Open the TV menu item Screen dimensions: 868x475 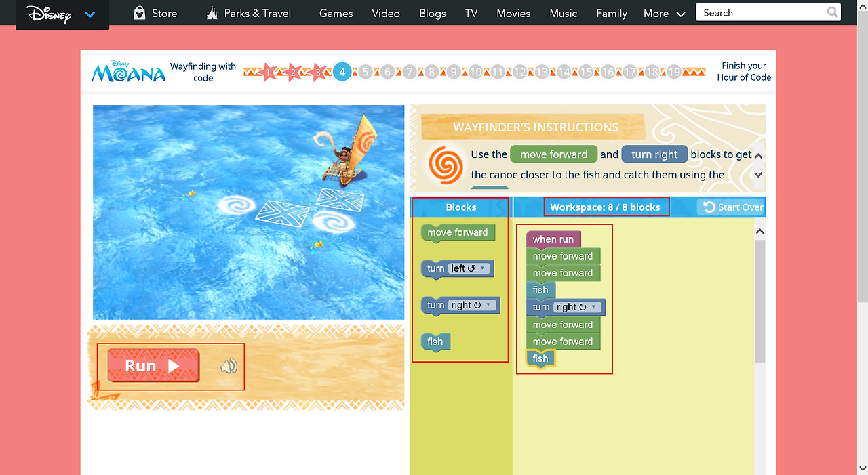point(471,13)
